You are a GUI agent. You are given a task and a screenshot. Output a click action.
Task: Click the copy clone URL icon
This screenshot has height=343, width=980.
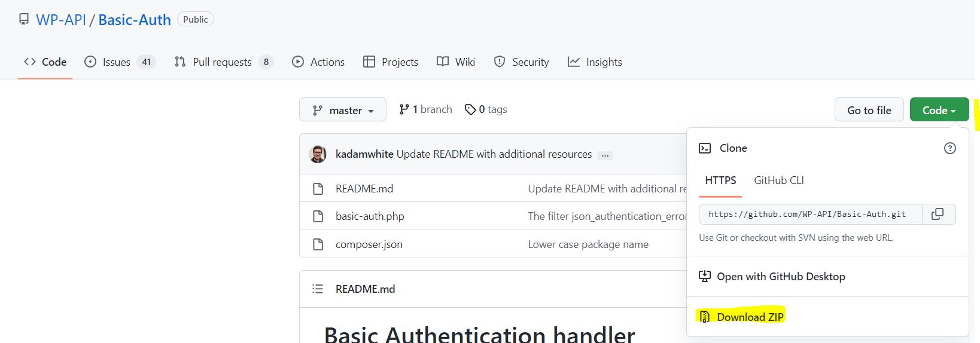pos(938,214)
